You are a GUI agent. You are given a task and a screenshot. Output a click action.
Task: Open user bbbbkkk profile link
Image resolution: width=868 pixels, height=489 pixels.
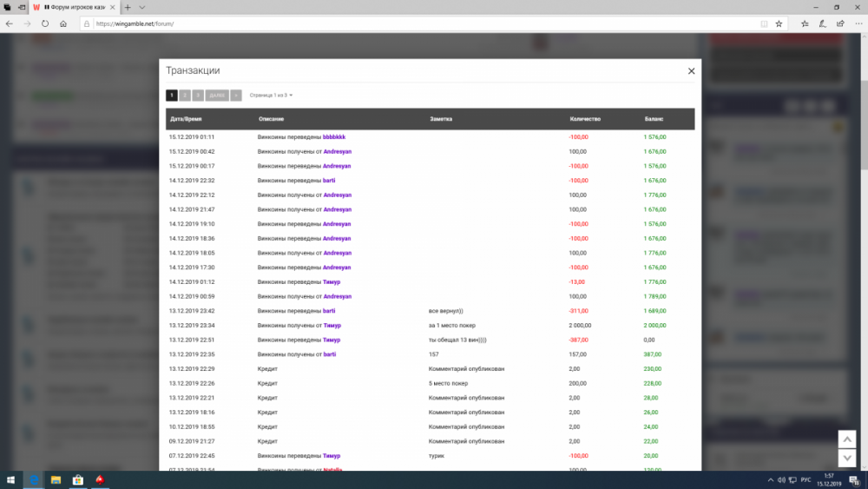click(334, 137)
